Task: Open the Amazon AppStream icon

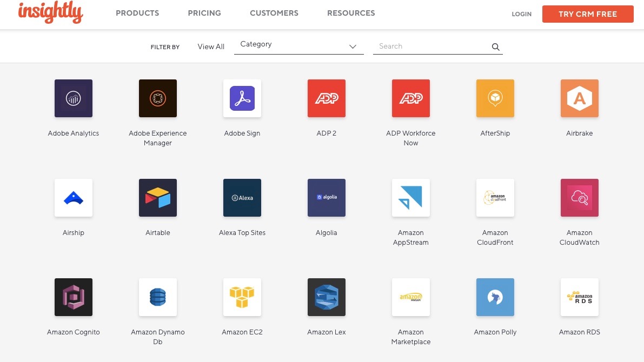Action: 411,198
